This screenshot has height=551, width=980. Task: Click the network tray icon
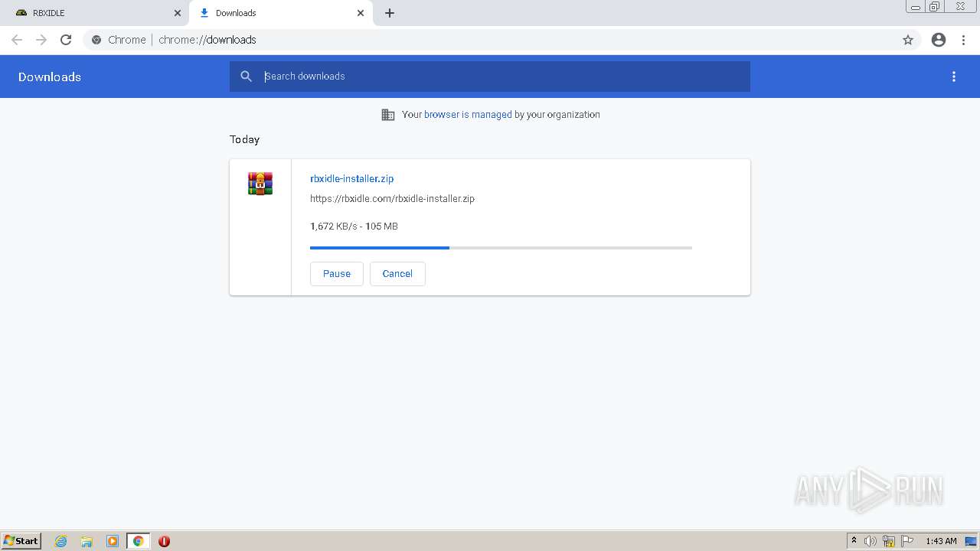889,541
